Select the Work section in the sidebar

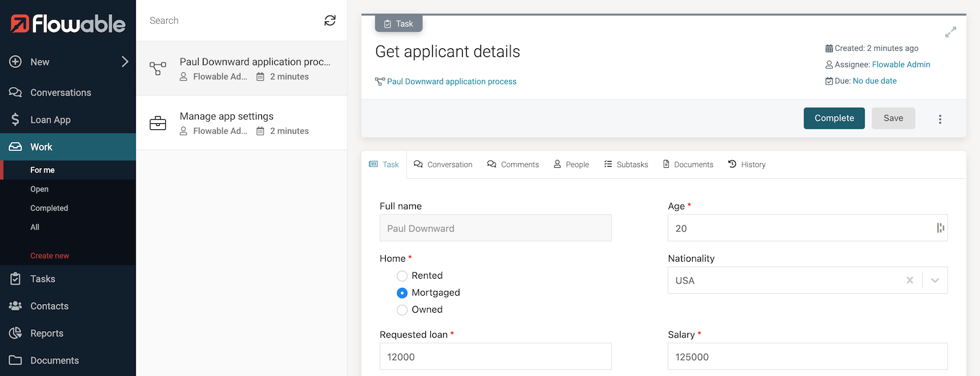point(68,147)
